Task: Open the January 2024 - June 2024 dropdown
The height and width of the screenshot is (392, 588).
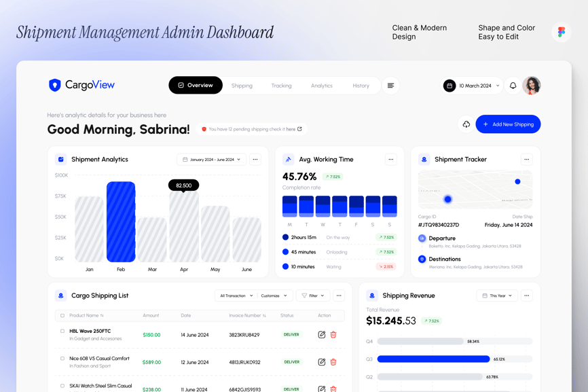Action: click(212, 160)
